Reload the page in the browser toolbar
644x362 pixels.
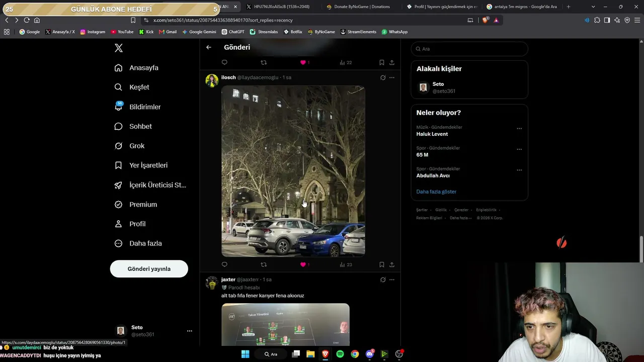point(27,20)
